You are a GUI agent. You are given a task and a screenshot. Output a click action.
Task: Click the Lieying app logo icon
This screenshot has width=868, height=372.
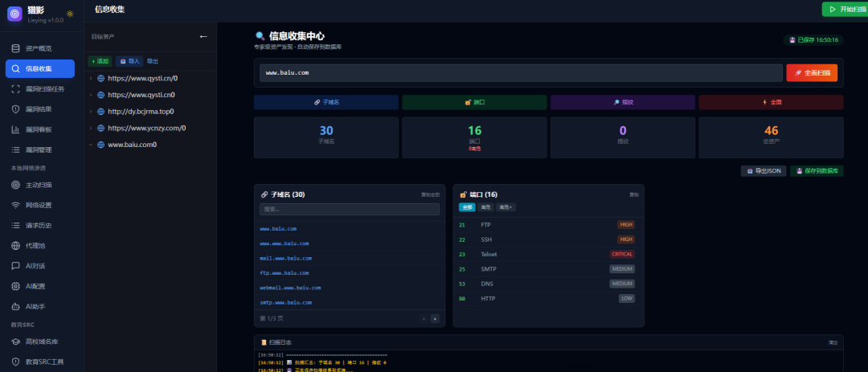[x=14, y=14]
